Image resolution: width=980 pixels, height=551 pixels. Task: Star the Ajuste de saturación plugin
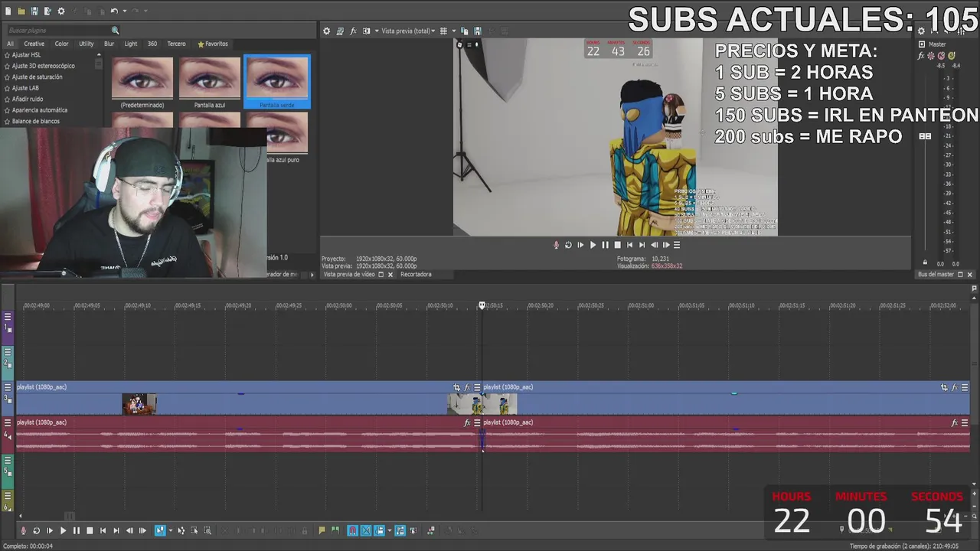coord(7,77)
